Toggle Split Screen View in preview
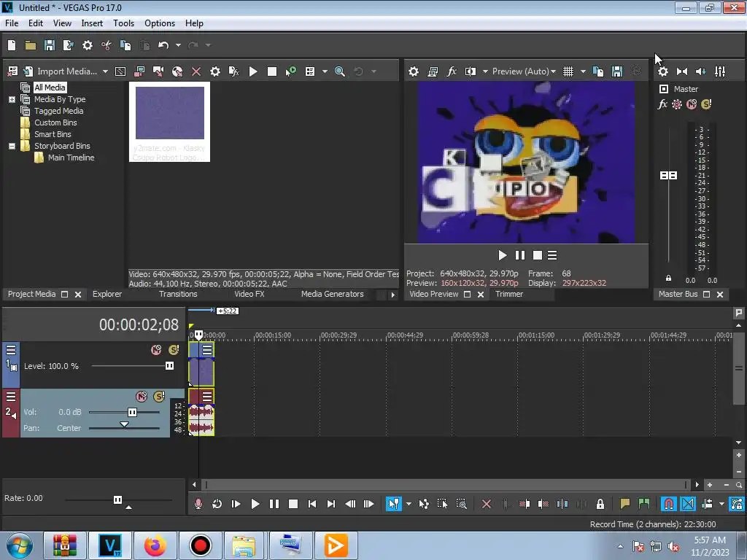 pos(471,71)
